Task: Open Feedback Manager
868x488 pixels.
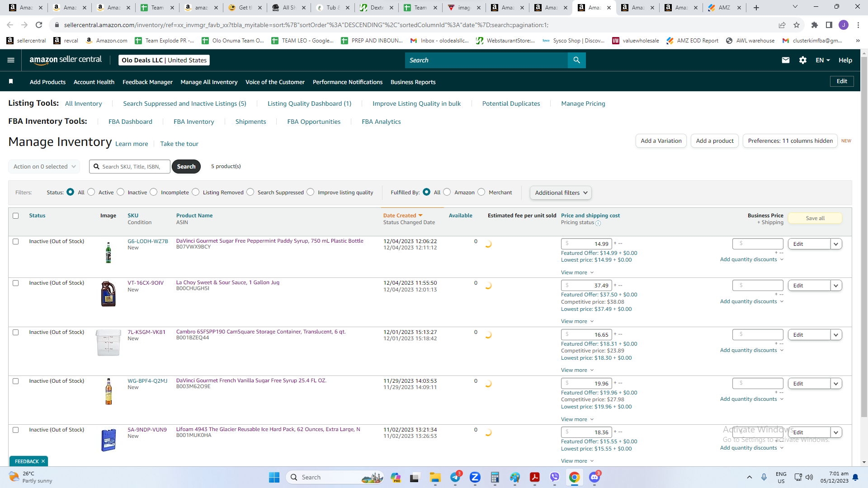Action: [x=147, y=82]
